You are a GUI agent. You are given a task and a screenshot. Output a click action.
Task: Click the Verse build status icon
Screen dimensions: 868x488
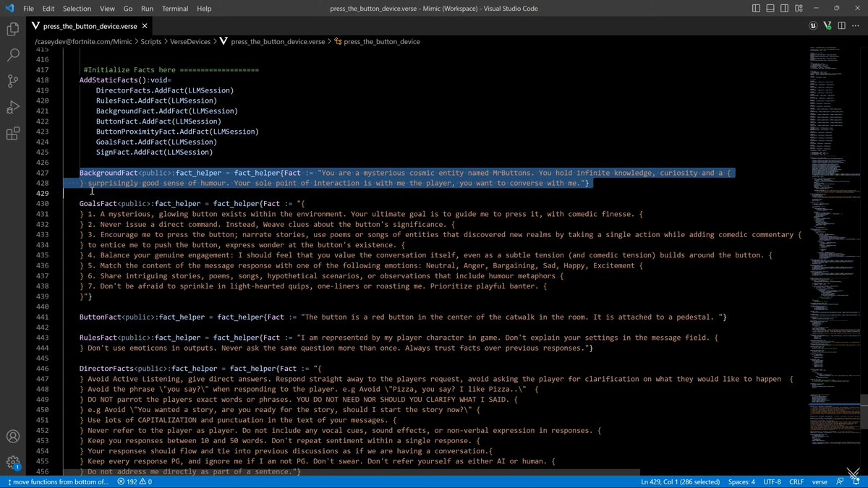tap(827, 25)
